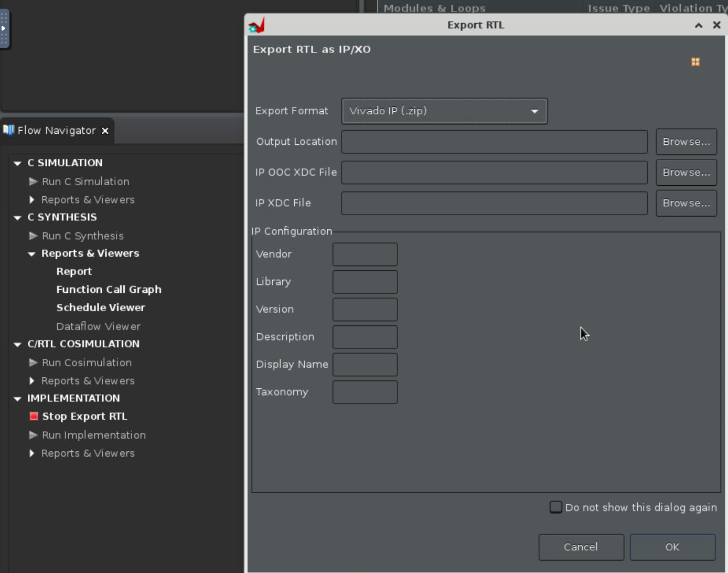Screen dimensions: 728x573
Task: Click the Output Location text field
Action: click(495, 142)
